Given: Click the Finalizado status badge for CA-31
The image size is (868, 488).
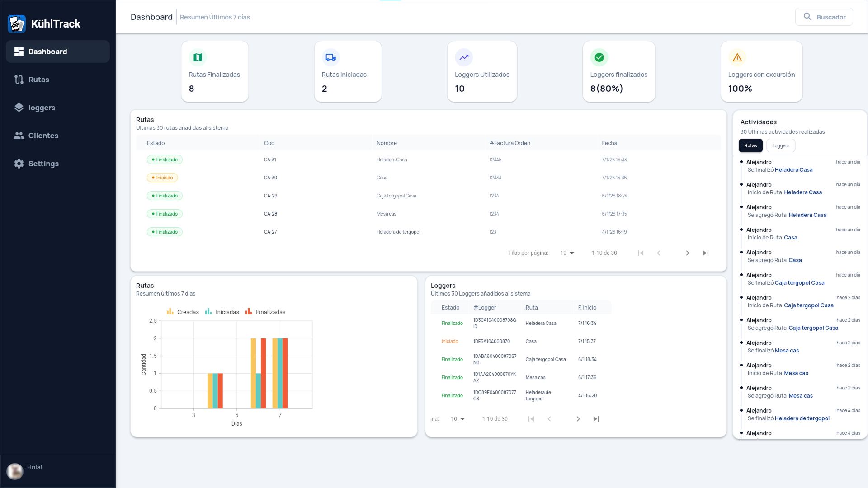Looking at the screenshot, I should tap(165, 160).
